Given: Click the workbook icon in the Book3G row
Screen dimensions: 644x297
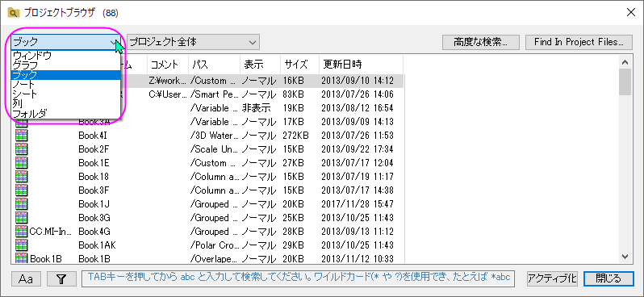Looking at the screenshot, I should coord(21,218).
